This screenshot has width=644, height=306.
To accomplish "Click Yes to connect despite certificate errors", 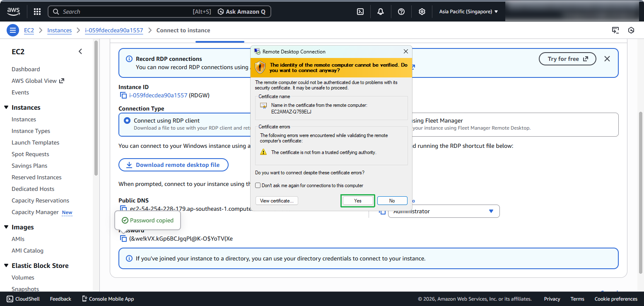I will point(358,201).
